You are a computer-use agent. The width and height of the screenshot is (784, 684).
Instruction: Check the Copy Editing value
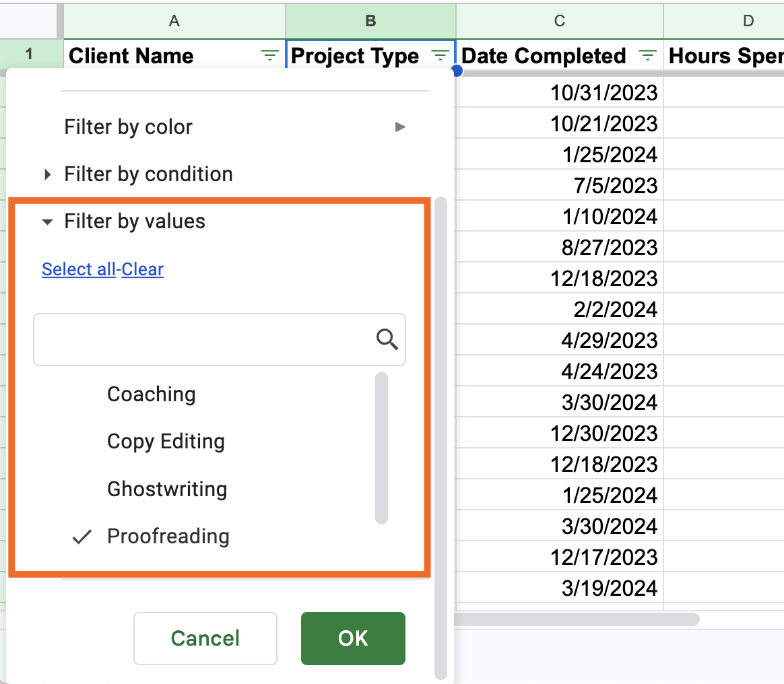click(166, 442)
